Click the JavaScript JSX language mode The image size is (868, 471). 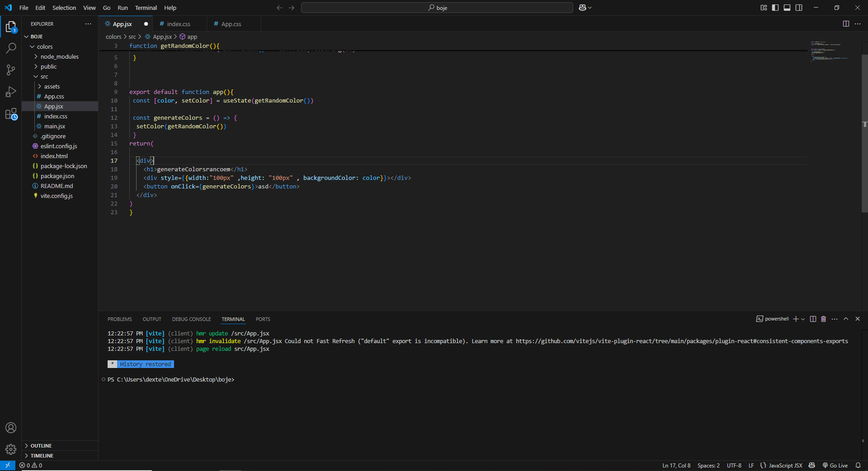coord(785,466)
